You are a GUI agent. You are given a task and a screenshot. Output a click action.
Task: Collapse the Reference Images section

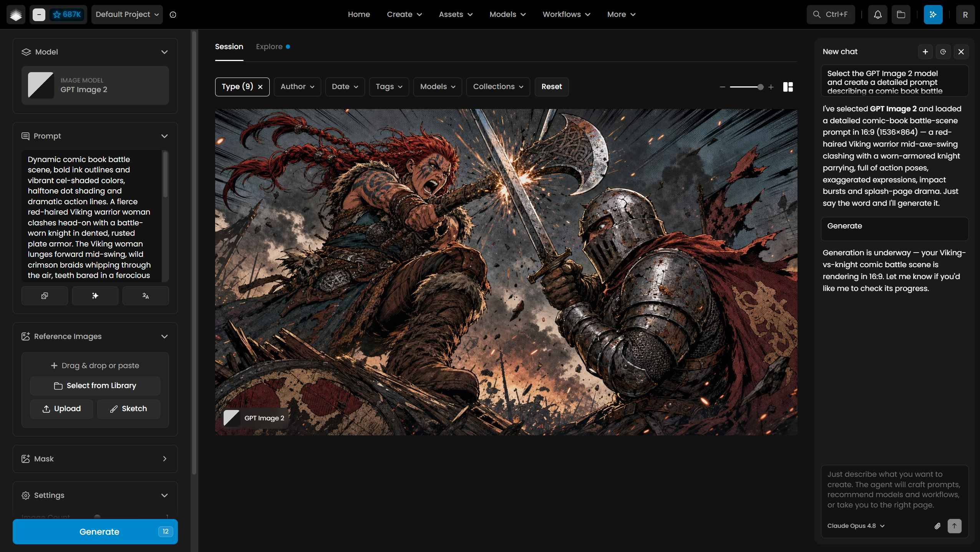(164, 336)
